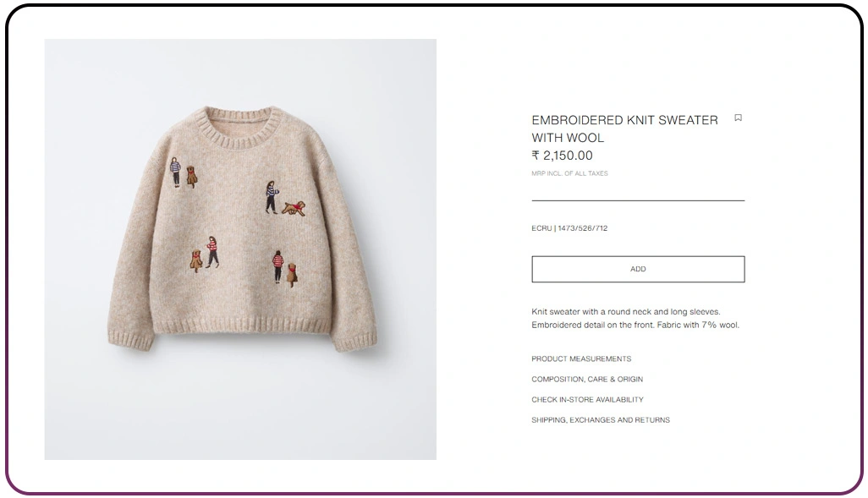
Task: Click the MRP incl. of all taxes note
Action: click(x=569, y=173)
